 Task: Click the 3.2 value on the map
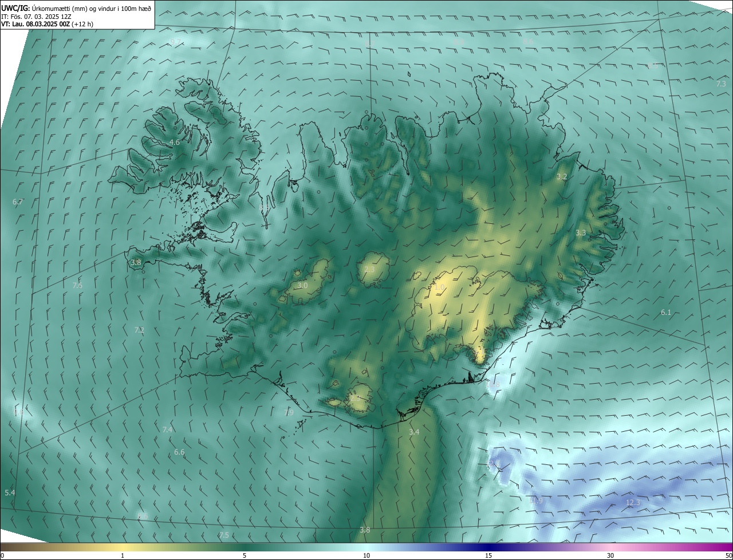562,177
